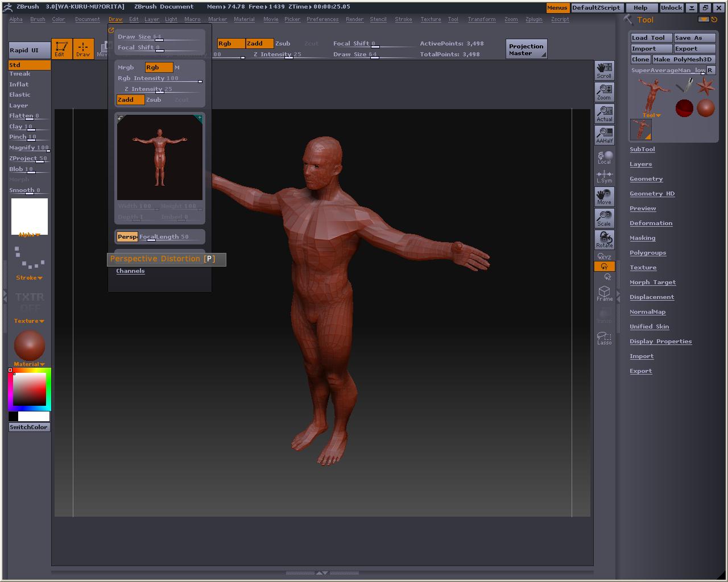Click the Load Tool button
728x582 pixels.
(652, 38)
